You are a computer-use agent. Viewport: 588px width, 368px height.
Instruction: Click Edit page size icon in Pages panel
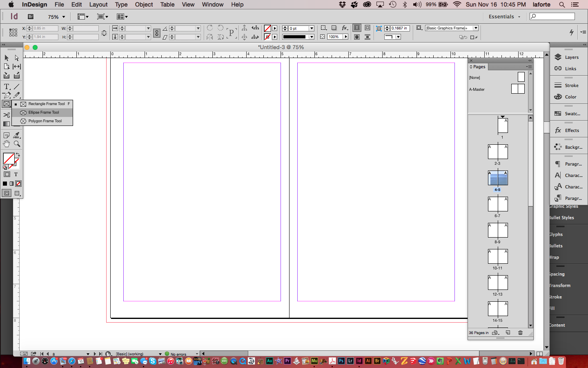(x=495, y=333)
